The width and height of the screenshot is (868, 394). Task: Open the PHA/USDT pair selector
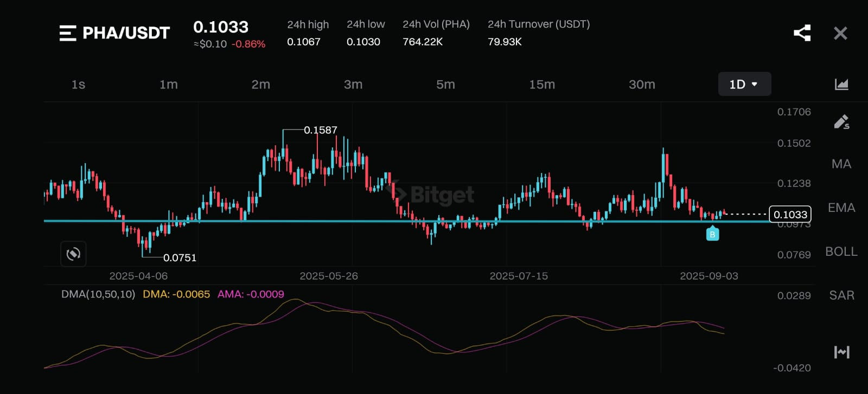(x=126, y=33)
